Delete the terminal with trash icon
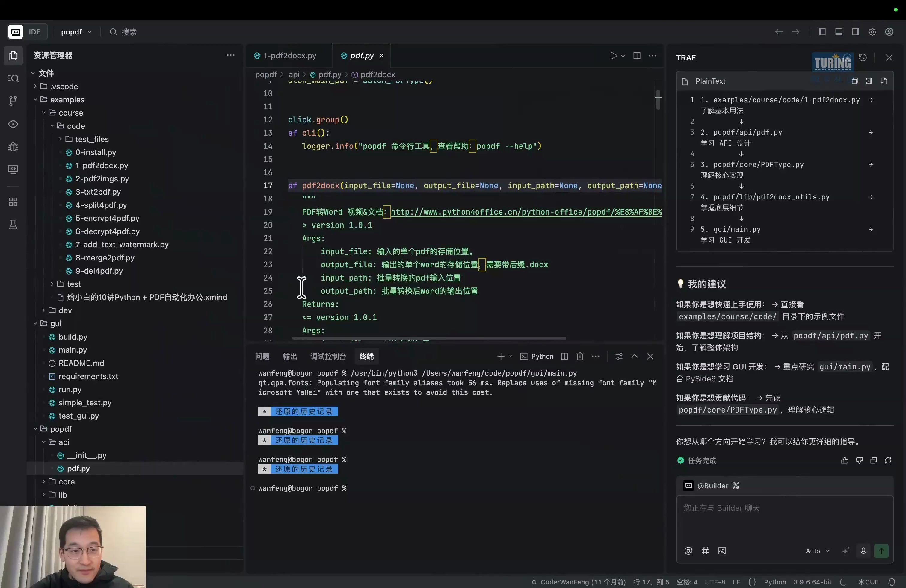The width and height of the screenshot is (906, 588). (580, 356)
